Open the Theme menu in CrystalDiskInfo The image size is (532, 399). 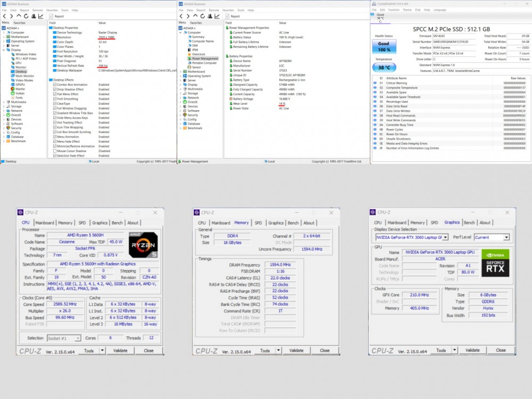[x=406, y=10]
